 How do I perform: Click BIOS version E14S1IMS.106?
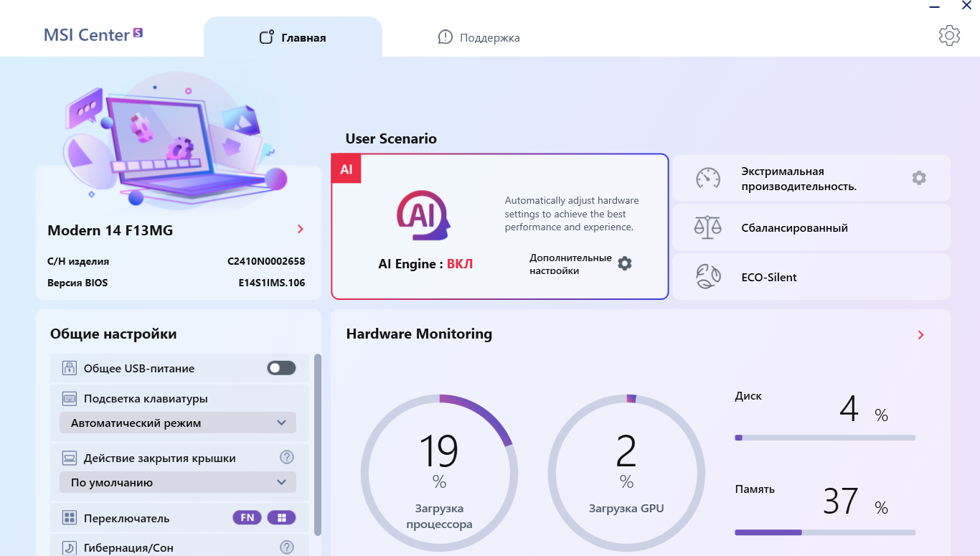272,283
